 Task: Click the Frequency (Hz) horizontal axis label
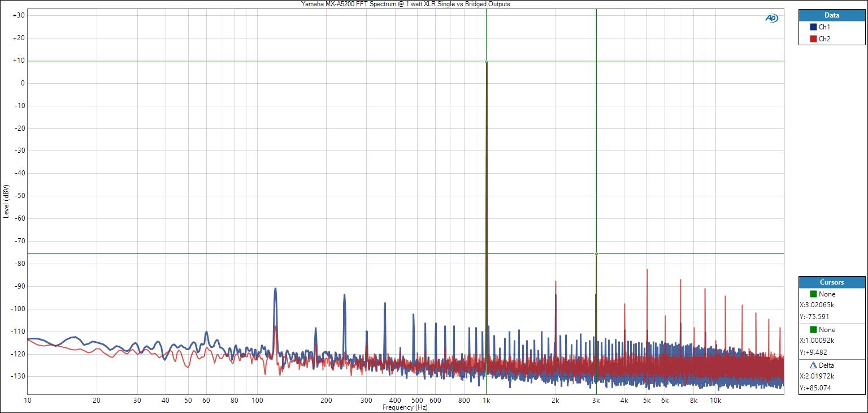405,407
